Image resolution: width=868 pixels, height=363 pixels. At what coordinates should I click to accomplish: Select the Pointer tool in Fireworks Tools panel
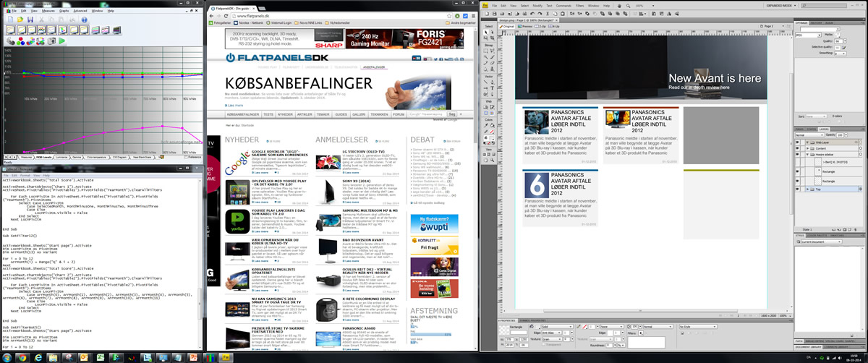[485, 33]
